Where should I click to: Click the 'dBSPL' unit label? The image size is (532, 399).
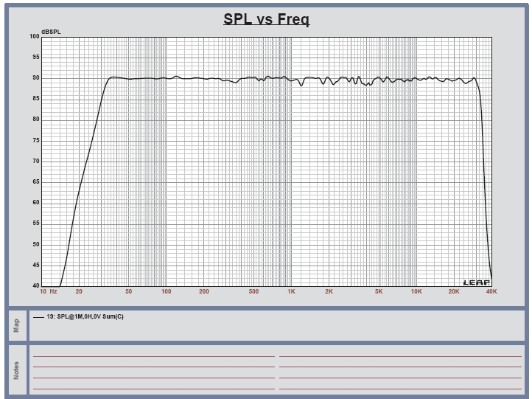click(x=51, y=32)
